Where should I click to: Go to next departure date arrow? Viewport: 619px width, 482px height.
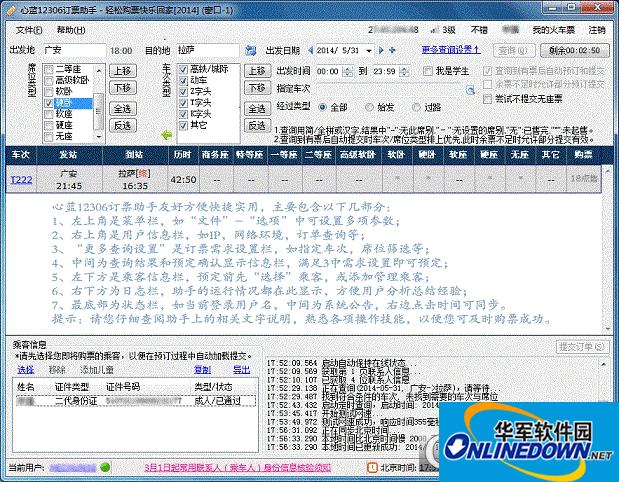tap(381, 50)
